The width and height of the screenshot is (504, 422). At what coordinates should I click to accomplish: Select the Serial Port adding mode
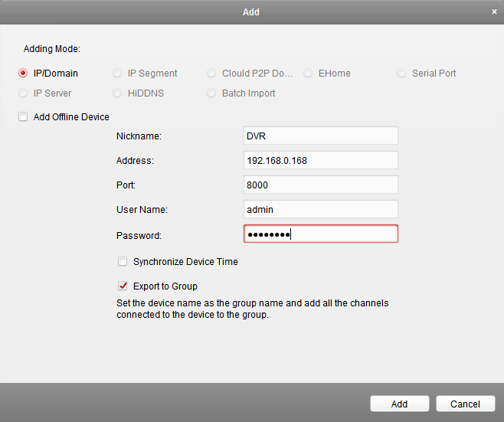coord(402,74)
